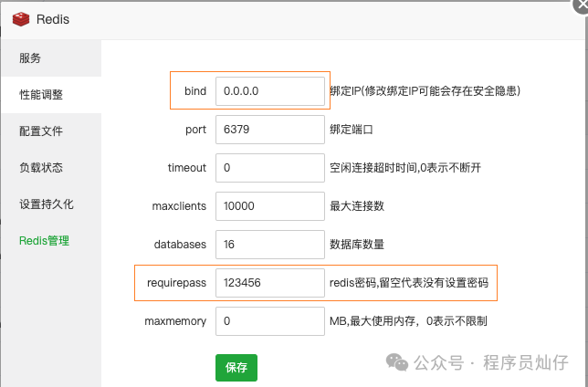
Task: Click the 'timeout' field label
Action: click(x=187, y=168)
